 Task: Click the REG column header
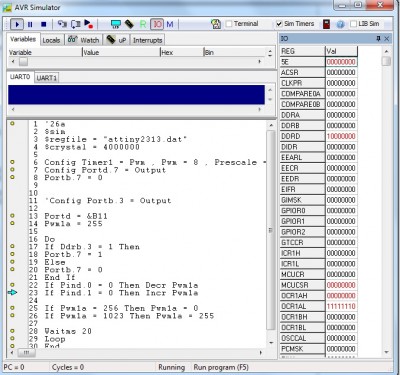pos(302,51)
